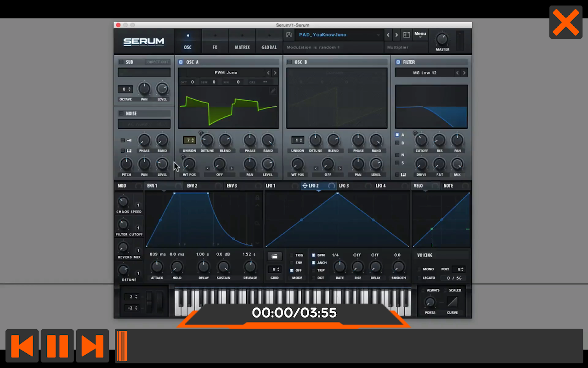The width and height of the screenshot is (588, 368).
Task: Route noise N through the filter
Action: [397, 155]
